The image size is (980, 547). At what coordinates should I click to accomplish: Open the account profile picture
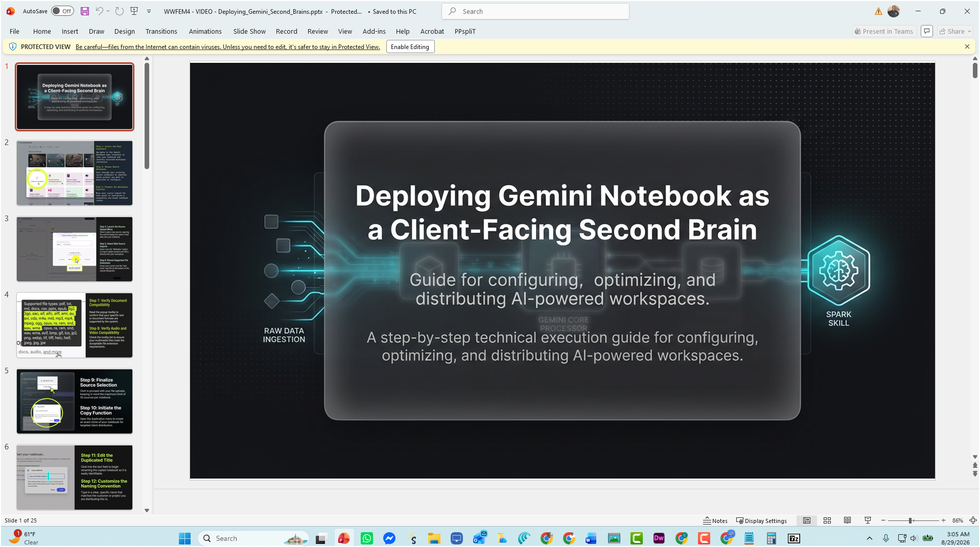click(894, 11)
